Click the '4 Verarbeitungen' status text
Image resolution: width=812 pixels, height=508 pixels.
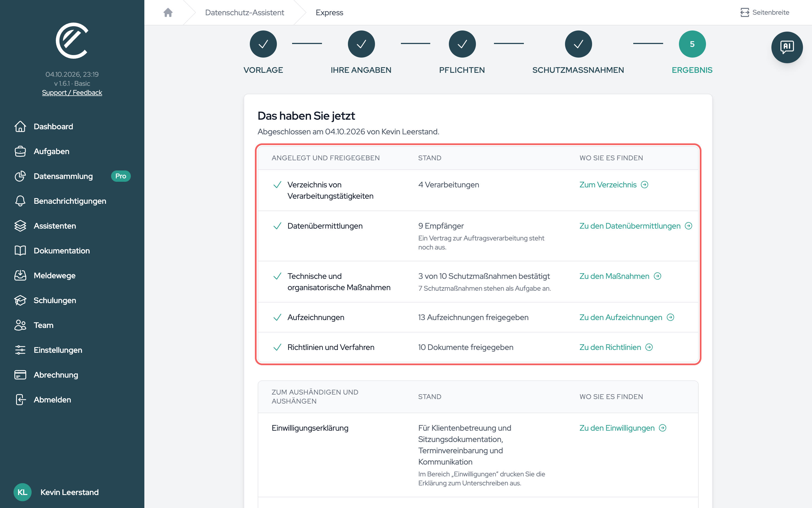pyautogui.click(x=448, y=185)
